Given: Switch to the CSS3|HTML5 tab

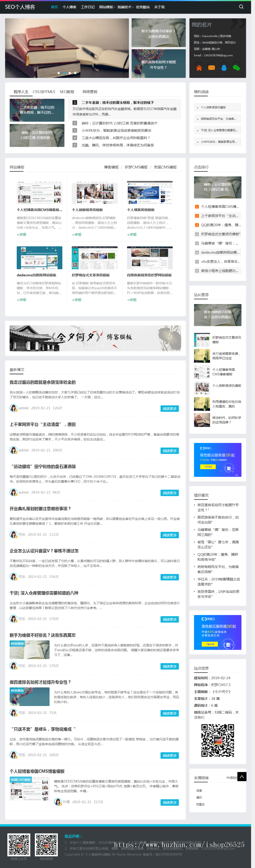Looking at the screenshot, I should [44, 92].
